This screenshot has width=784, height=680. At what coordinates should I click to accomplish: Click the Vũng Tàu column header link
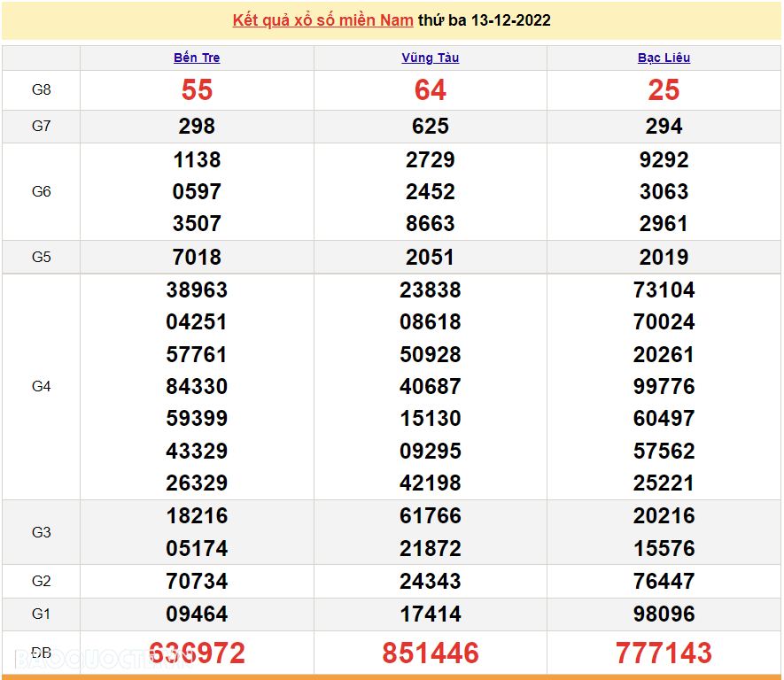(x=430, y=58)
